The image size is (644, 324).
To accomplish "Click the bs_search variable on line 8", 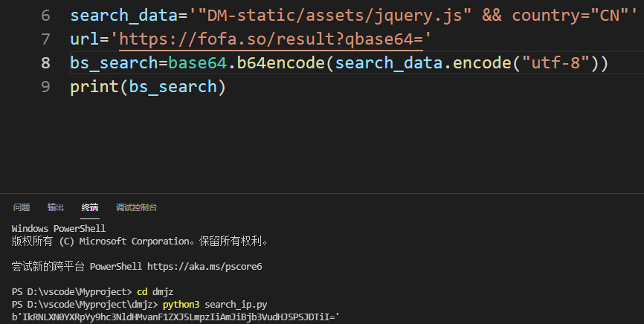I will [x=114, y=63].
